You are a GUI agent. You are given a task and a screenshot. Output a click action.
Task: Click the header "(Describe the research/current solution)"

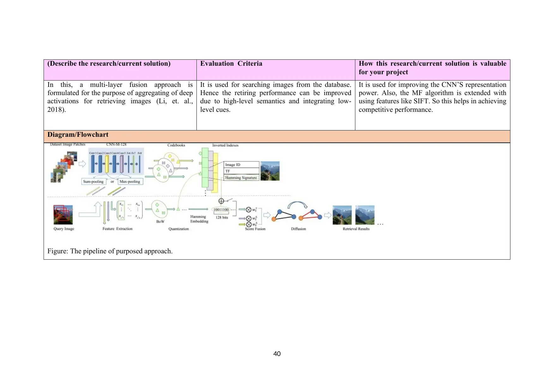click(109, 63)
